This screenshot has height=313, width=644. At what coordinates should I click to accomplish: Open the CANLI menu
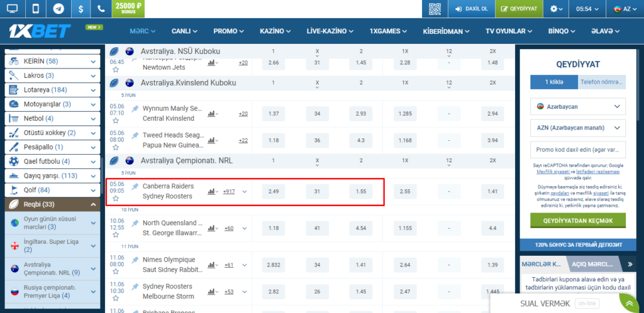(x=184, y=31)
